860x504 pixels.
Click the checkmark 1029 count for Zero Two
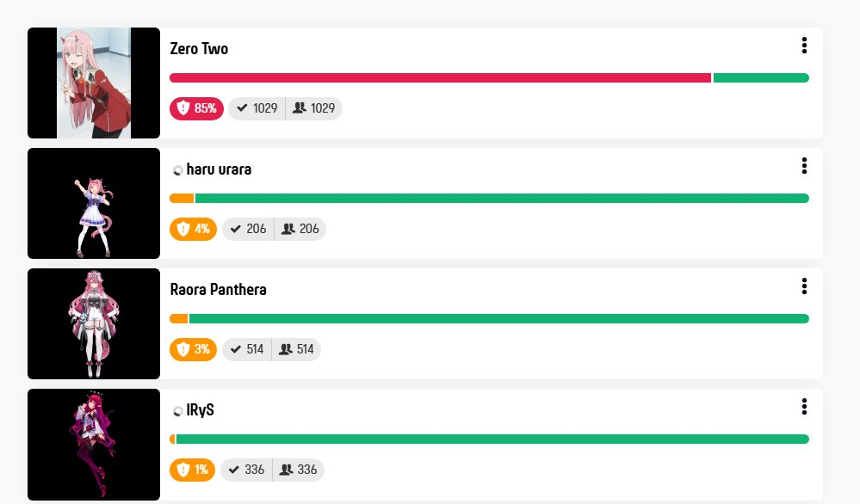click(257, 108)
